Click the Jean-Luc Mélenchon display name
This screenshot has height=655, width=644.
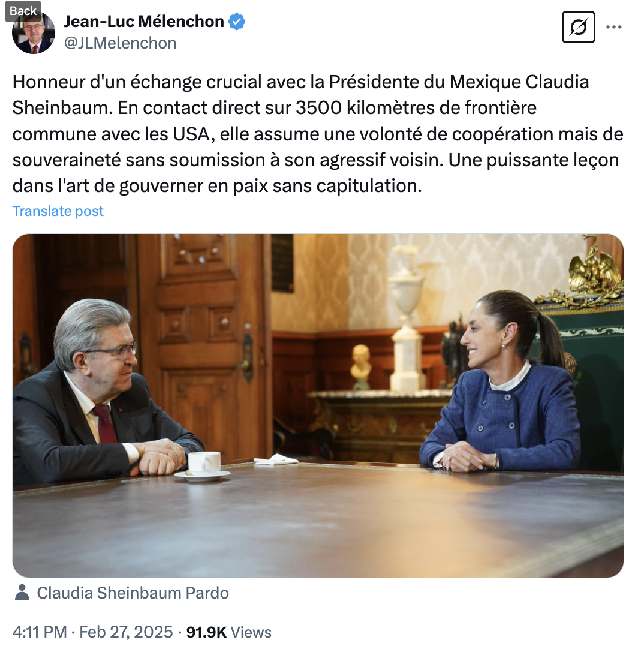[144, 22]
